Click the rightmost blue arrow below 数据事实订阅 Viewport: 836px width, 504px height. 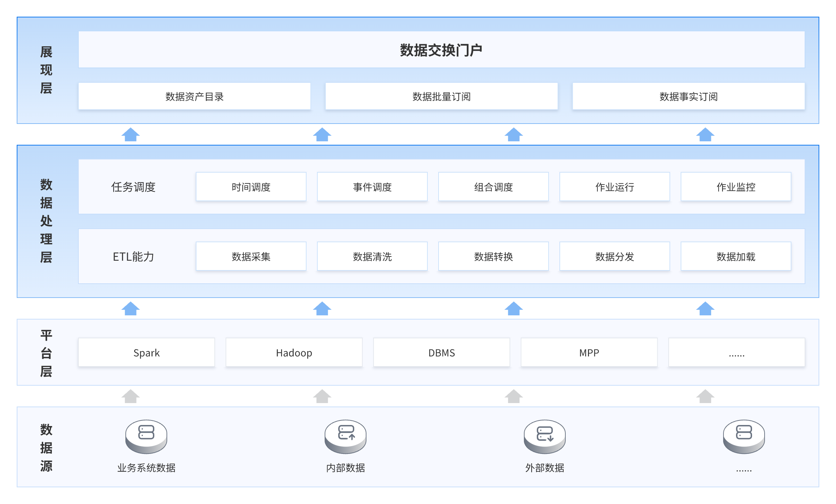click(705, 135)
